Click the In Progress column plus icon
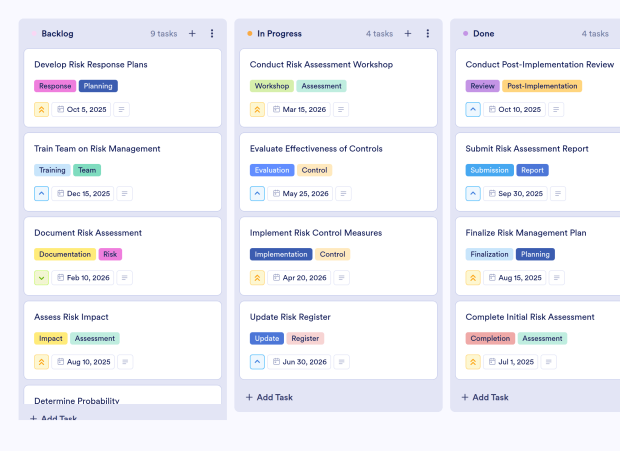 (408, 34)
